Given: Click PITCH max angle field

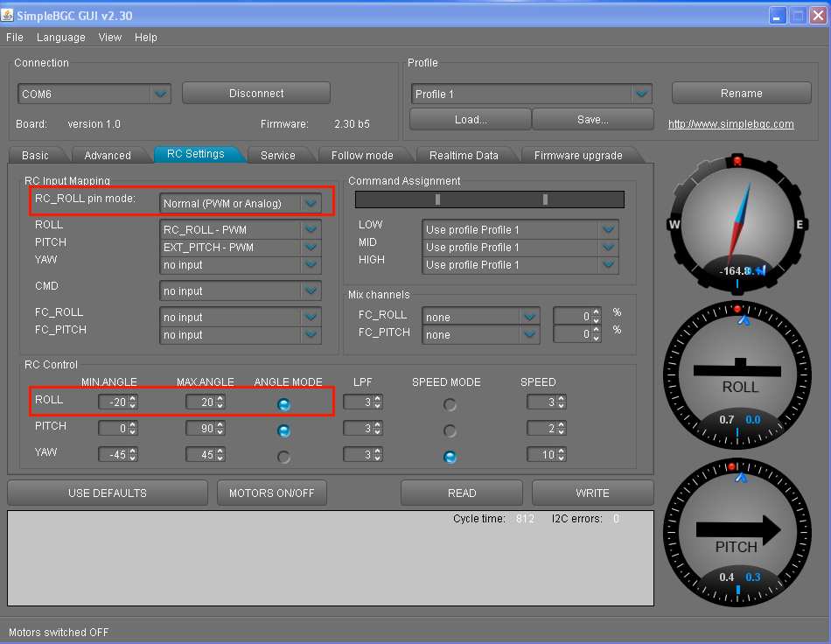Looking at the screenshot, I should pos(205,428).
